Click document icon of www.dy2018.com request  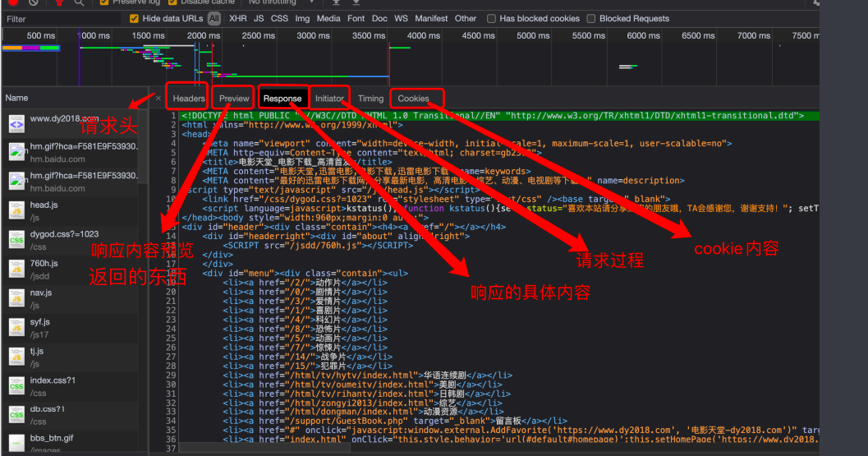(16, 123)
